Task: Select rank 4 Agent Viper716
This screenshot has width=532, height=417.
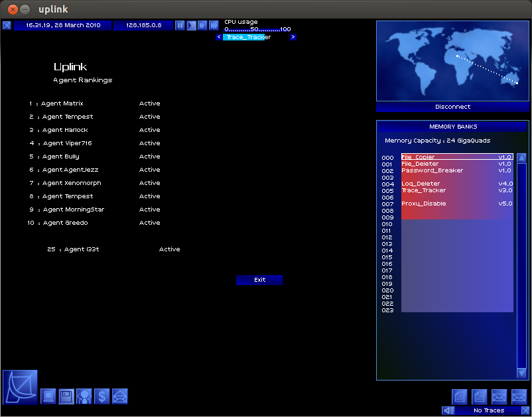Action: (61, 143)
